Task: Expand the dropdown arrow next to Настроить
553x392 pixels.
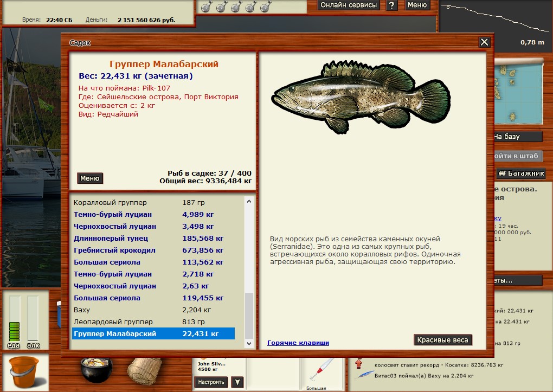Action: click(237, 382)
